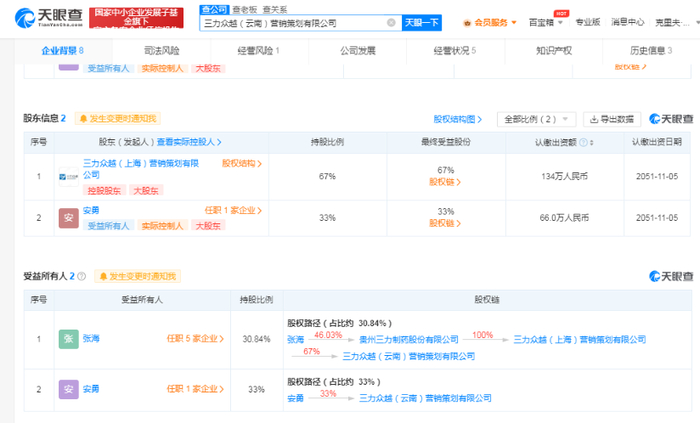Select the 企业背景 tab
The width and height of the screenshot is (700, 423).
(63, 51)
